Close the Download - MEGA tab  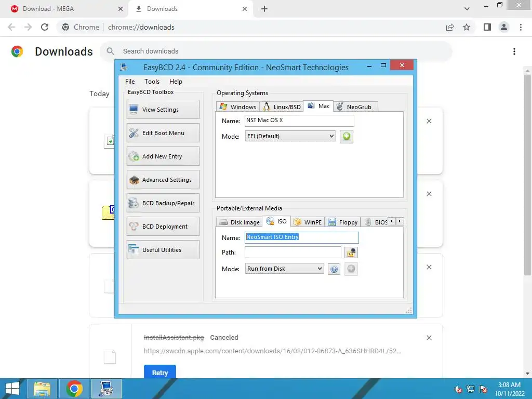pyautogui.click(x=121, y=9)
